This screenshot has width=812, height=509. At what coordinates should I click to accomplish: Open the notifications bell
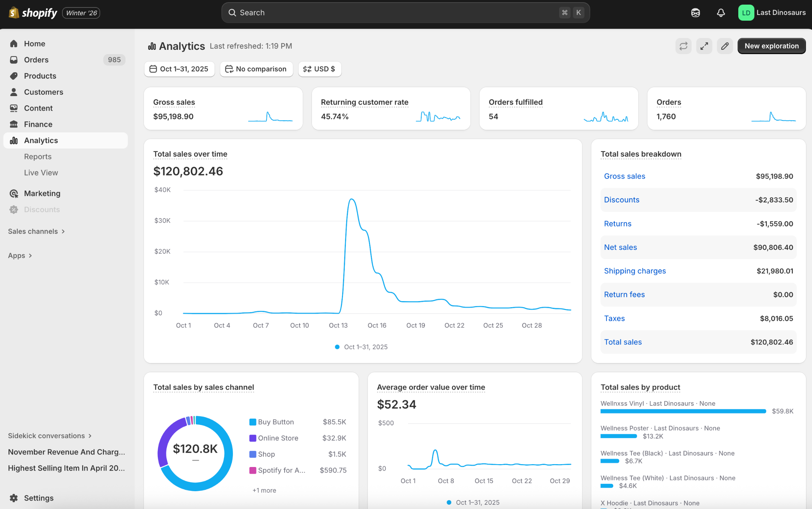point(720,13)
